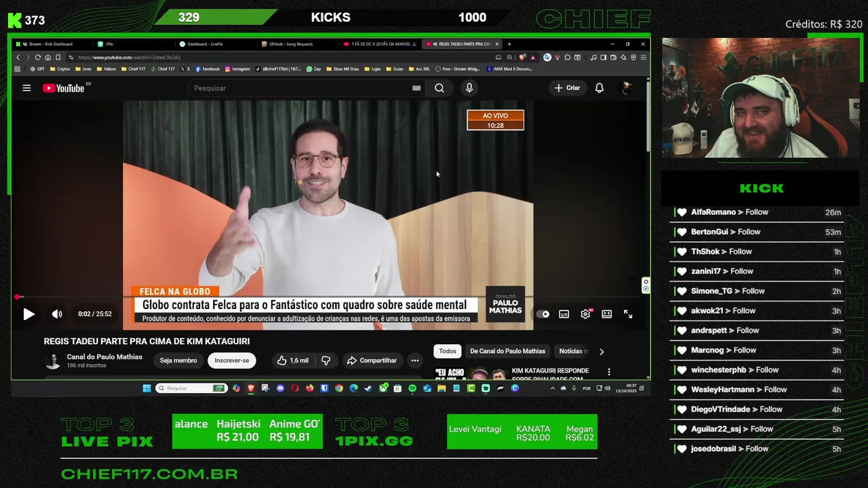The image size is (868, 488).
Task: Open the Criptos bookmark folder
Action: pos(60,68)
